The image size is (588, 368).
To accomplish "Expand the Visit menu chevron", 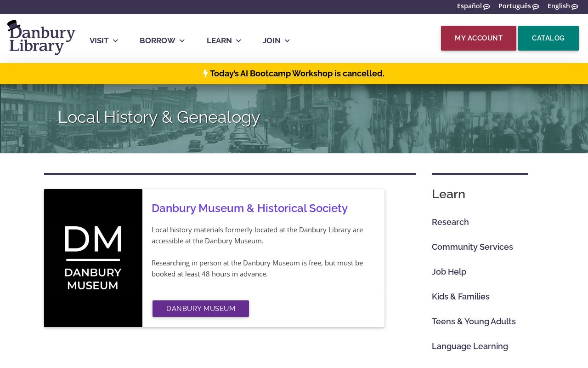I will click(115, 40).
